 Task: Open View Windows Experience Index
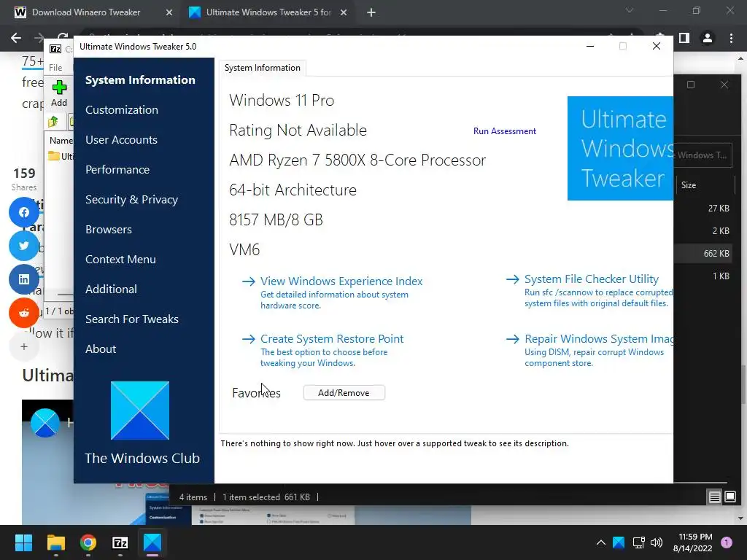341,281
